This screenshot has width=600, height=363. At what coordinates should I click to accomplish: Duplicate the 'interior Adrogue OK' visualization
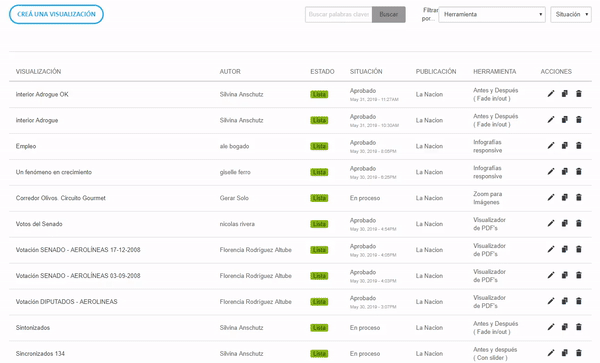(x=564, y=94)
